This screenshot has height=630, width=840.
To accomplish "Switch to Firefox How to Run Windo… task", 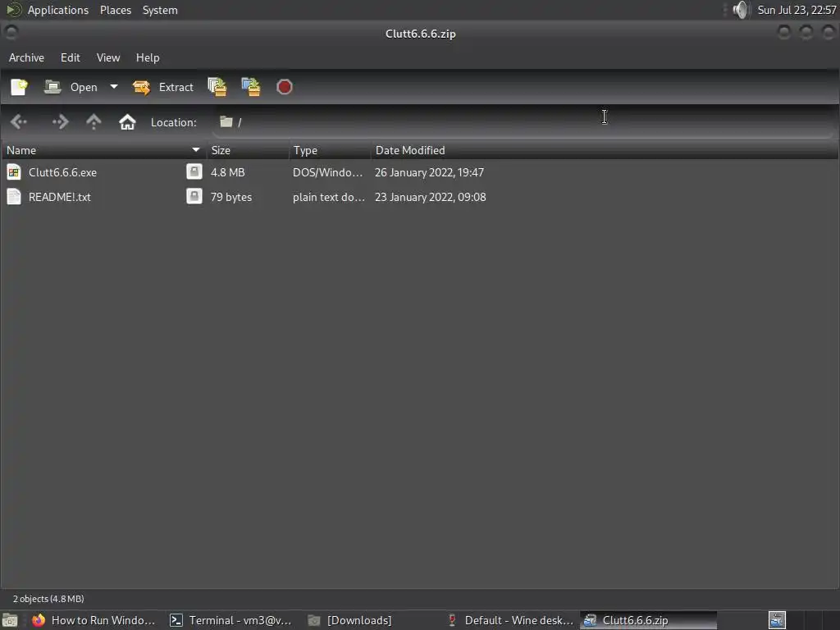I will point(94,620).
